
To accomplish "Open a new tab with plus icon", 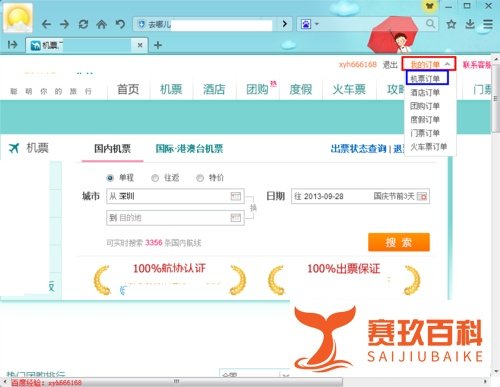I will point(158,45).
